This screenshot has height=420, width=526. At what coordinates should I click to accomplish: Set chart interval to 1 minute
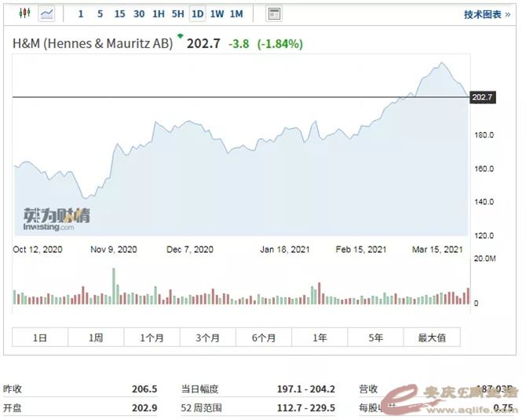tap(81, 13)
